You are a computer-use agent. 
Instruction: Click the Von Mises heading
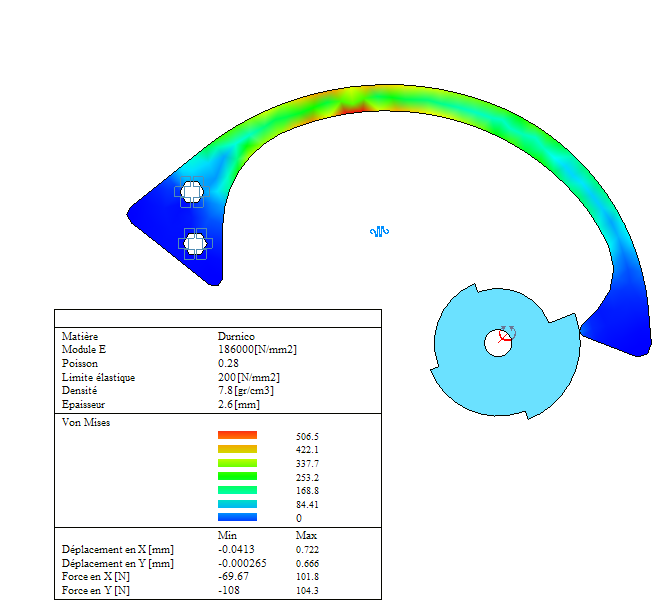(86, 423)
